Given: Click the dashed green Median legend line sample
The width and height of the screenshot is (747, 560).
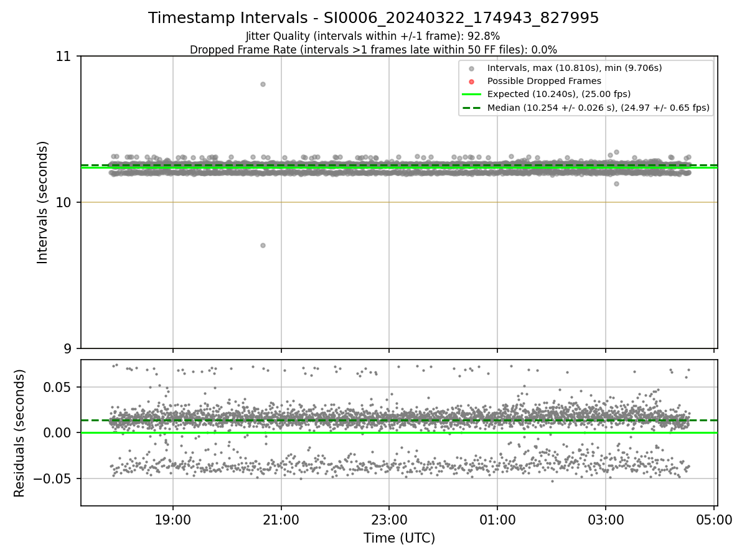Looking at the screenshot, I should [471, 108].
